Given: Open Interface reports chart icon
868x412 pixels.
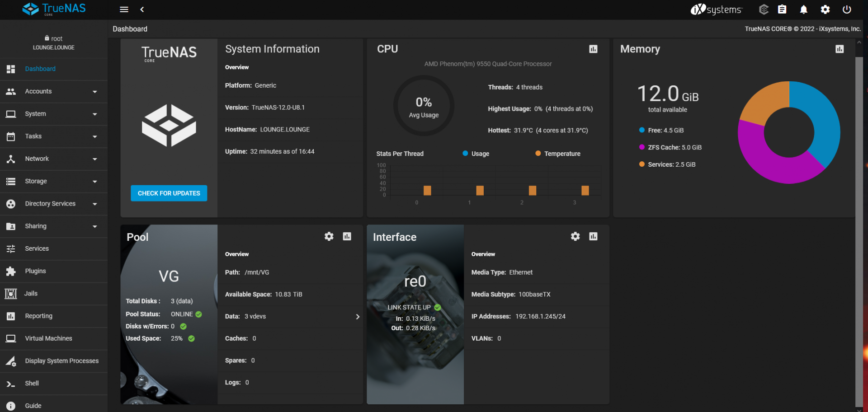Looking at the screenshot, I should coord(593,236).
